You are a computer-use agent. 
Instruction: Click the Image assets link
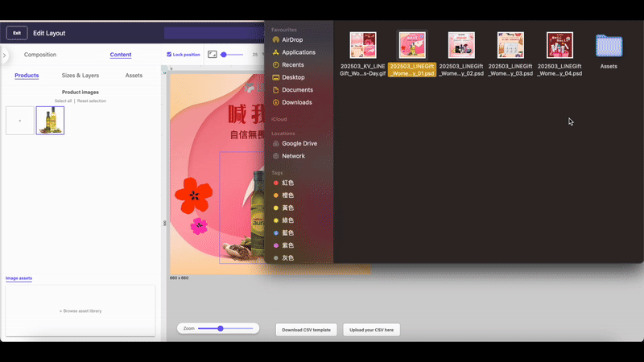[19, 278]
